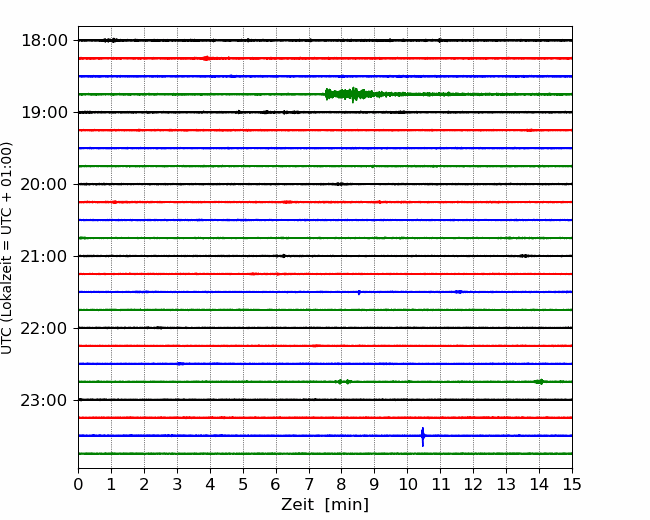Click the x-axis tick label 11

pos(441,484)
